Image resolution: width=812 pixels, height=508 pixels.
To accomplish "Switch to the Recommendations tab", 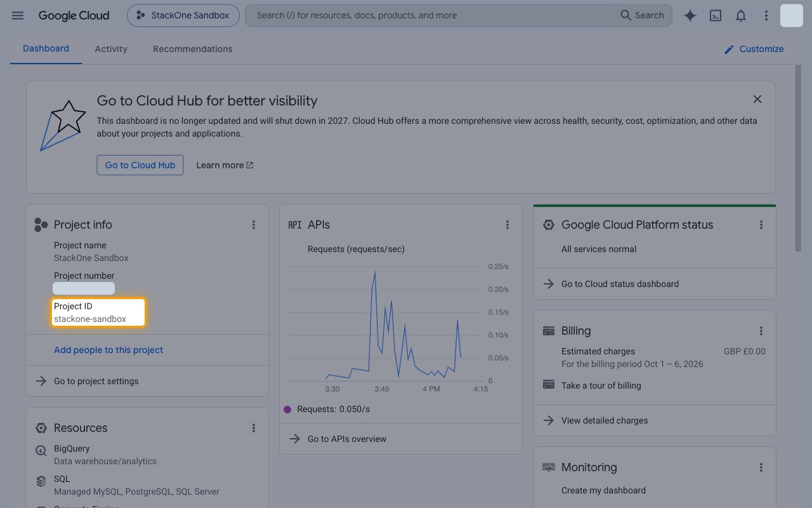I will pyautogui.click(x=193, y=49).
